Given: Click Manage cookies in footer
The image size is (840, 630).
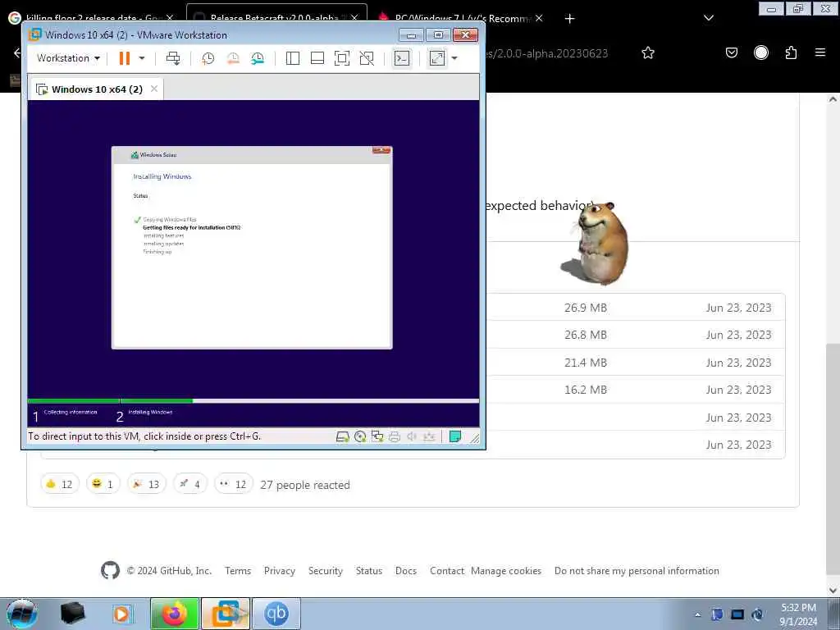Looking at the screenshot, I should click(x=506, y=571).
